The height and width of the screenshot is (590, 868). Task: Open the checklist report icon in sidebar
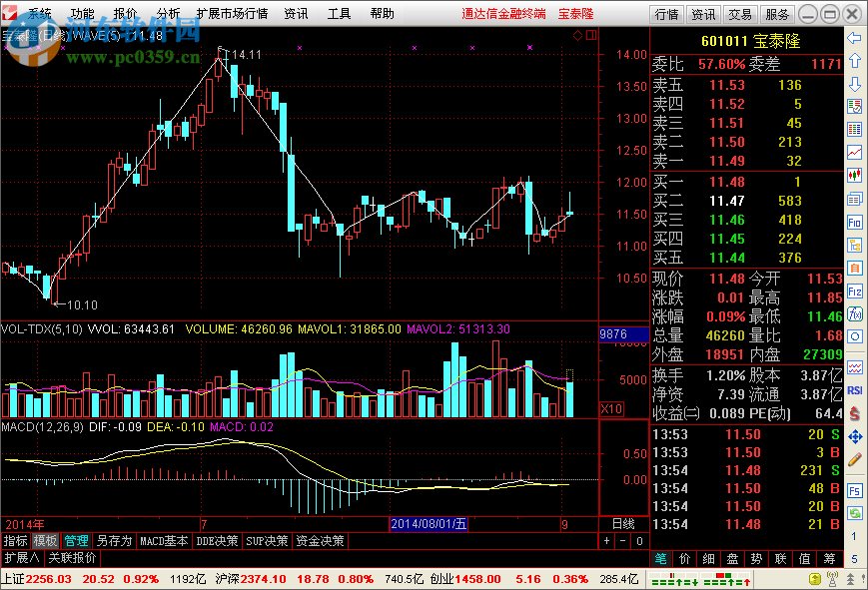[854, 107]
